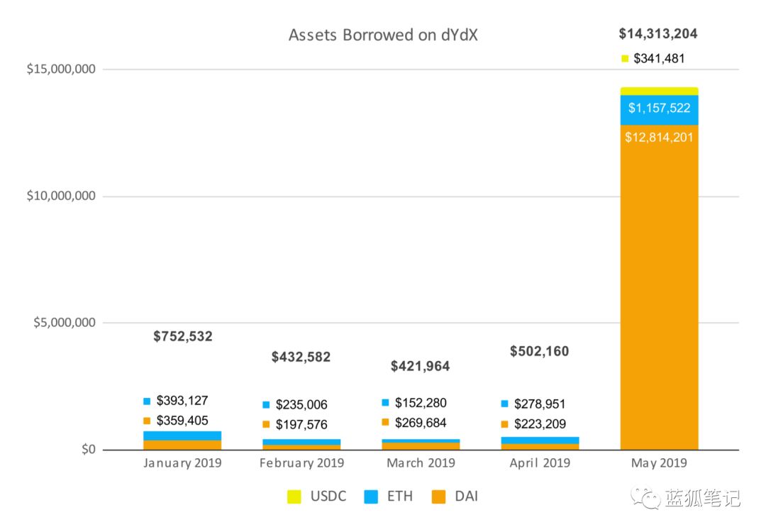Click the USDC yellow legend swatch
This screenshot has width=766, height=532.
(294, 497)
